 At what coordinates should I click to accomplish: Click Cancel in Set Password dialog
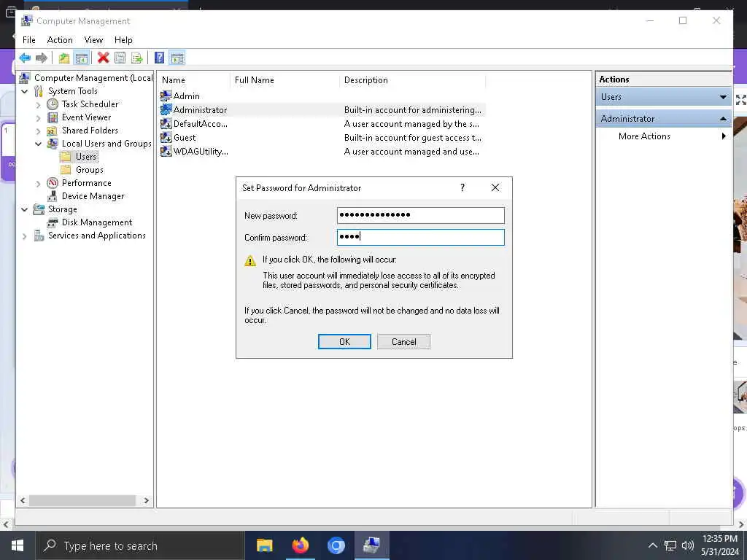[403, 342]
